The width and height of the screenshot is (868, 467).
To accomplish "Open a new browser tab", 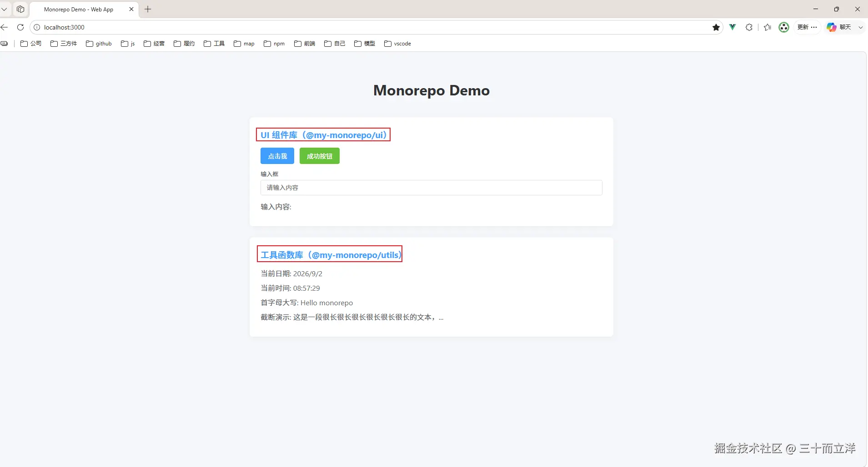I will click(x=148, y=9).
